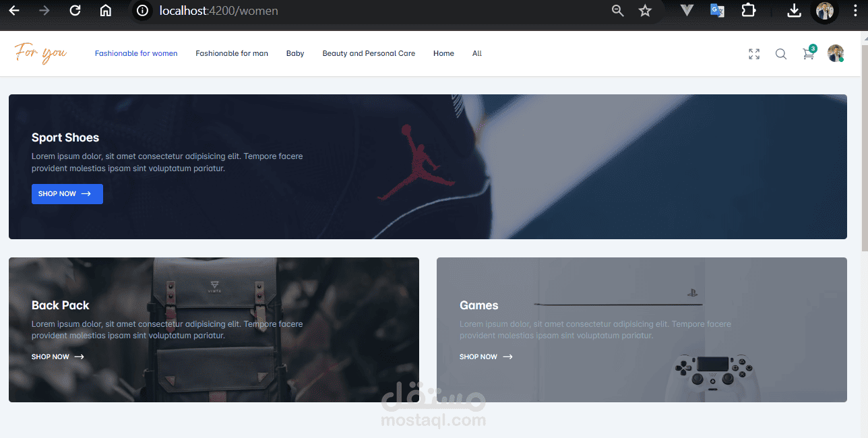Open the zoom magnifier in address bar
The width and height of the screenshot is (868, 438).
pyautogui.click(x=617, y=11)
